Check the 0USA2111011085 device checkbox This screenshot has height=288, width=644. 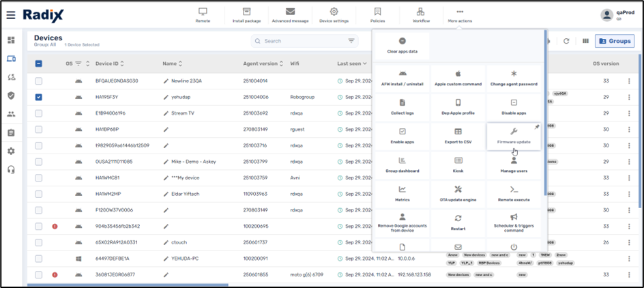point(38,162)
